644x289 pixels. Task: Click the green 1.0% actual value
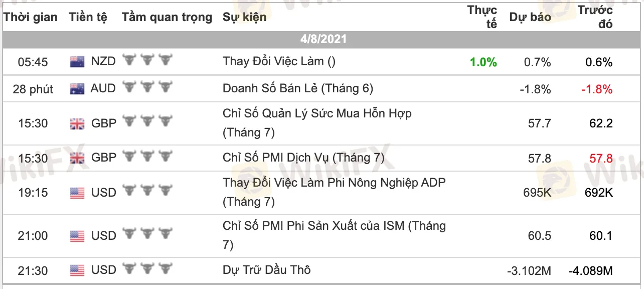[x=483, y=62]
